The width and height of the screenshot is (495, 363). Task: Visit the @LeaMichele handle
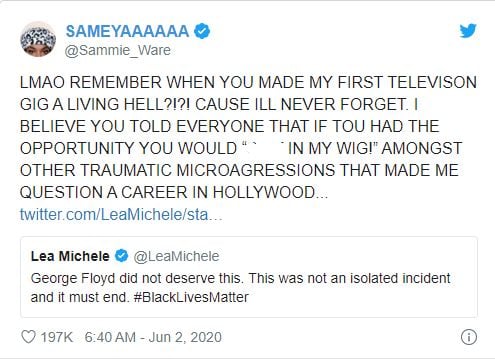coord(176,256)
